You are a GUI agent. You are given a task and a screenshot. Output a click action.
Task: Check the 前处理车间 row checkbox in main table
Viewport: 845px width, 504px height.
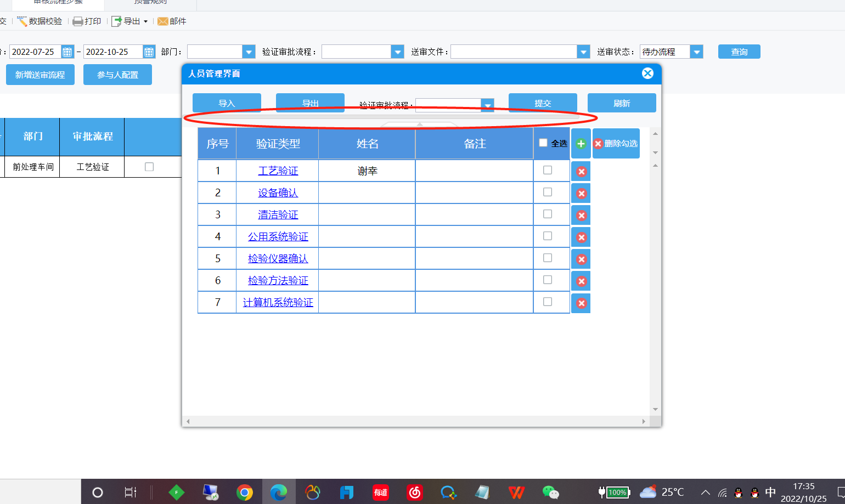click(x=149, y=167)
